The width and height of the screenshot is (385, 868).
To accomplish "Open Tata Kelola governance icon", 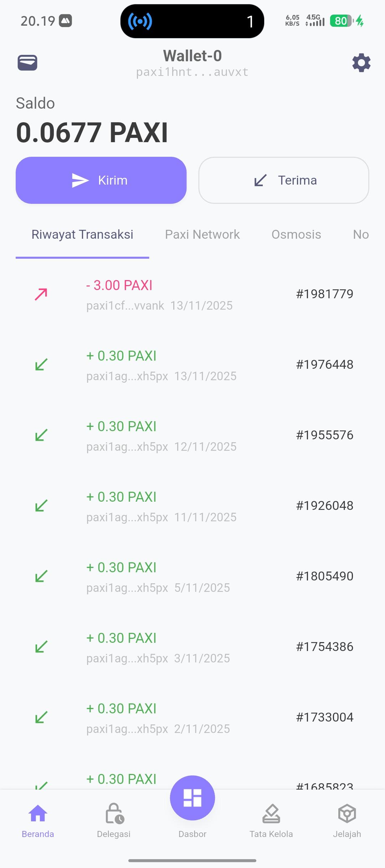I will click(x=271, y=813).
